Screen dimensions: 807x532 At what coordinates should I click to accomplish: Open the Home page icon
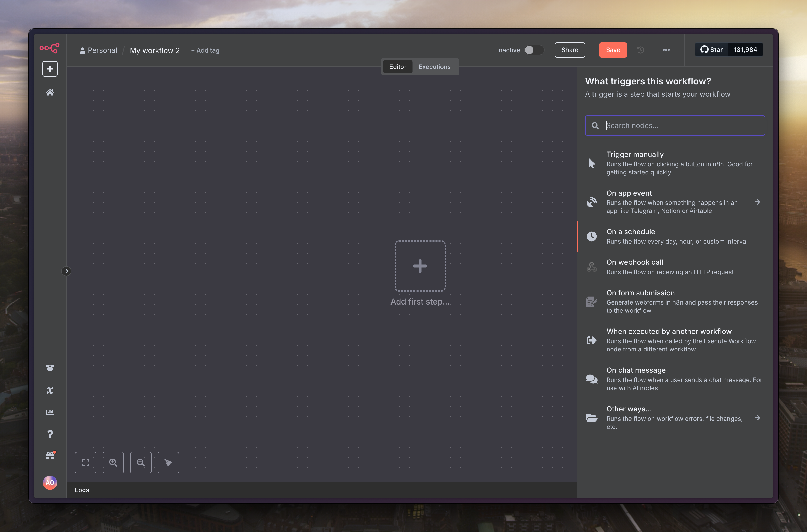(50, 92)
